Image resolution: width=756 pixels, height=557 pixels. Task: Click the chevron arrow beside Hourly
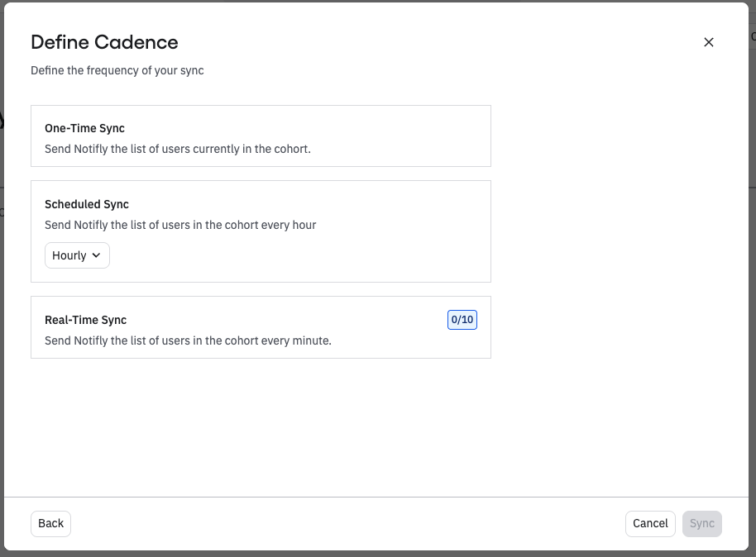point(96,256)
